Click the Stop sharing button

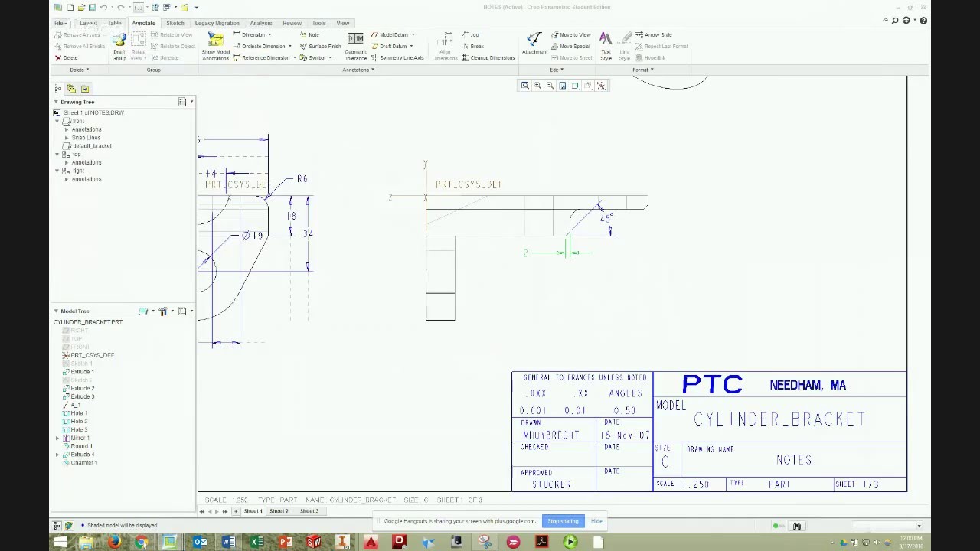point(563,521)
